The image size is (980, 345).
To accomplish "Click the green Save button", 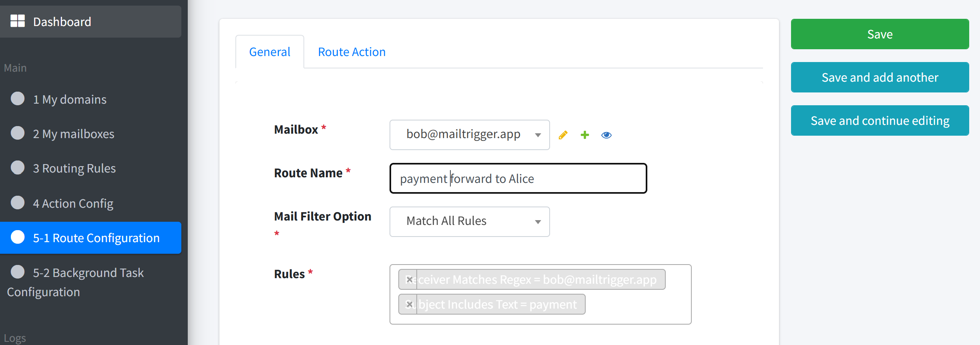I will pyautogui.click(x=880, y=34).
